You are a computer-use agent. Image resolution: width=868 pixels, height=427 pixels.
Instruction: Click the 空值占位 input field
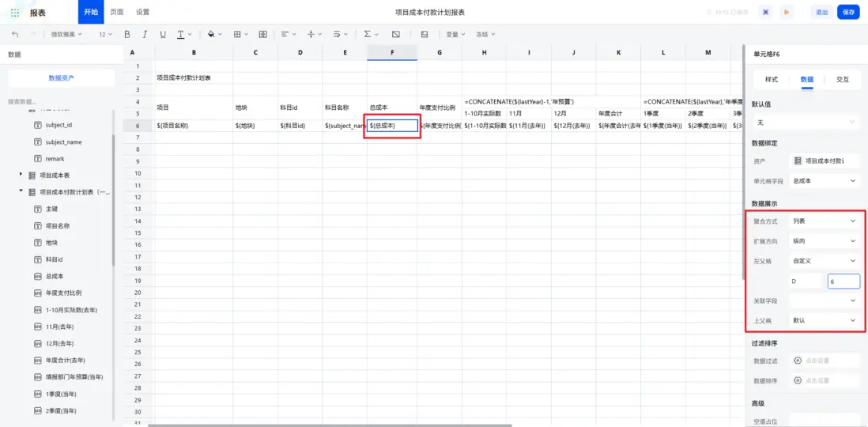coord(825,421)
